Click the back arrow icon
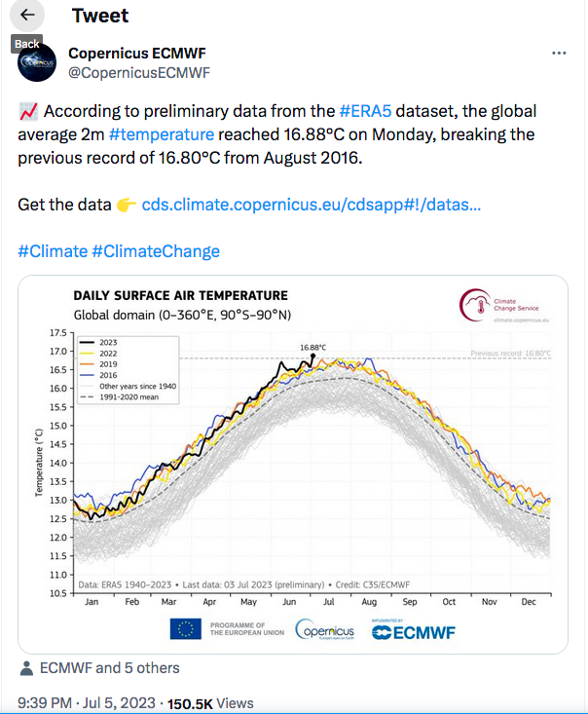Image resolution: width=588 pixels, height=714 pixels. (x=27, y=16)
